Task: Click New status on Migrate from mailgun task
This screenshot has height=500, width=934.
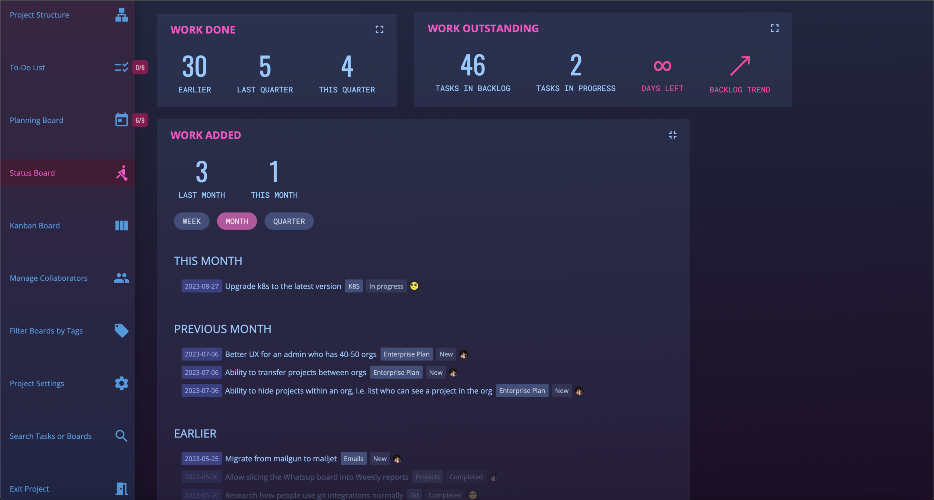Action: (x=380, y=459)
